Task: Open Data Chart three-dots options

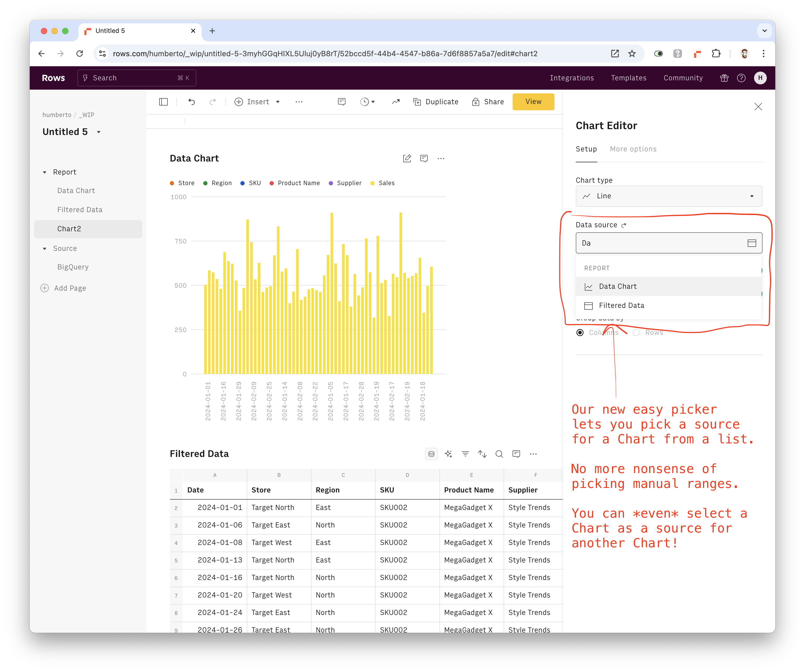Action: (x=441, y=158)
